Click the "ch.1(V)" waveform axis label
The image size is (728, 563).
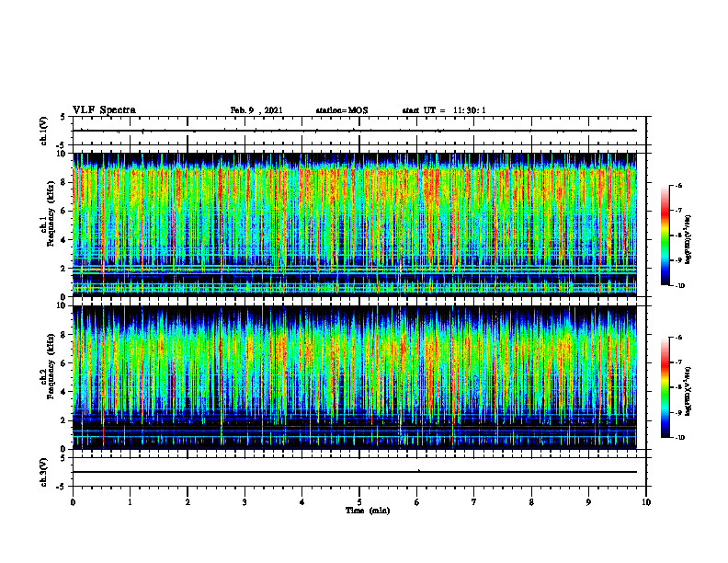(x=43, y=131)
